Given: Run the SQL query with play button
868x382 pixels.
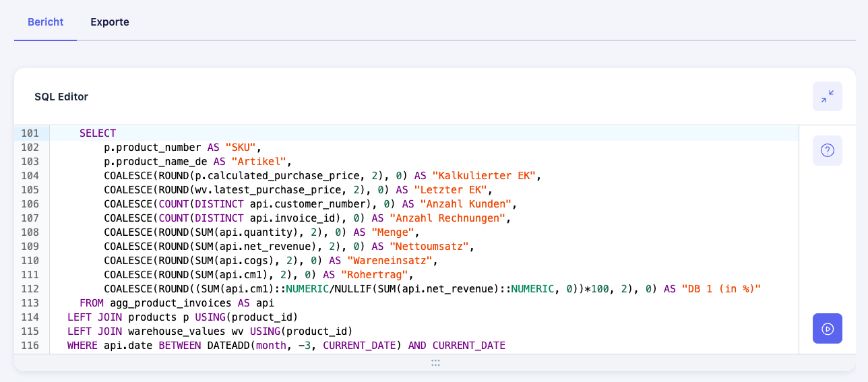Looking at the screenshot, I should [827, 329].
